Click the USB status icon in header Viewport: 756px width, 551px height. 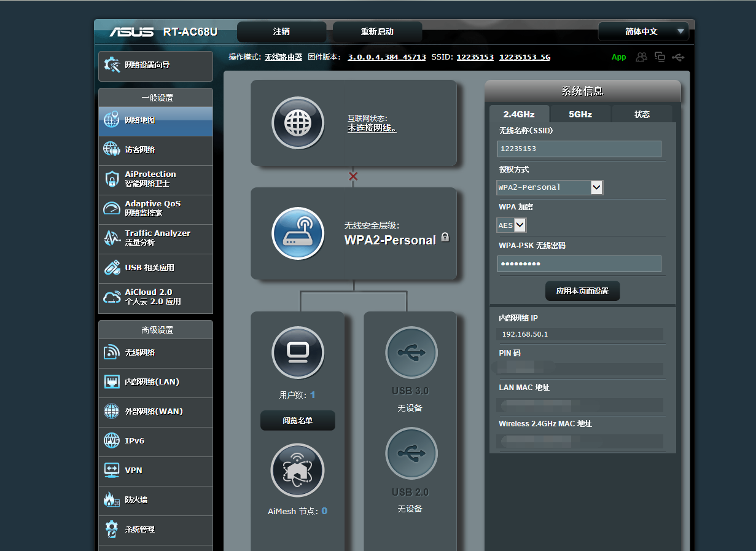click(678, 57)
